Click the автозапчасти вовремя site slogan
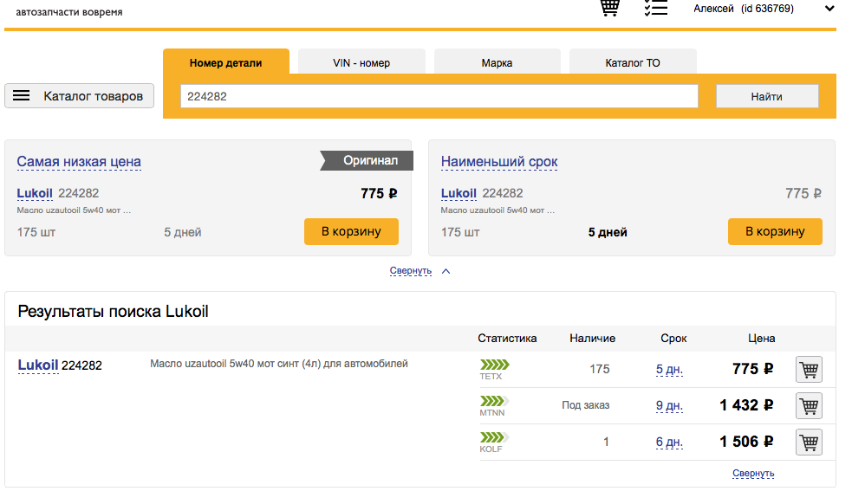Viewport: 865px width, 504px height. tap(69, 11)
